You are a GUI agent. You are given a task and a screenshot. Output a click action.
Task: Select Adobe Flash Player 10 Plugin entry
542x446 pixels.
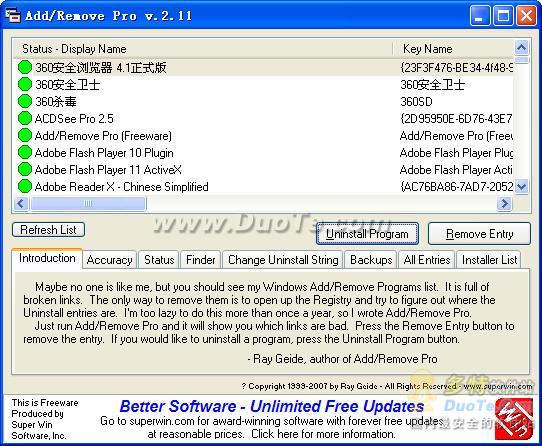[x=104, y=153]
